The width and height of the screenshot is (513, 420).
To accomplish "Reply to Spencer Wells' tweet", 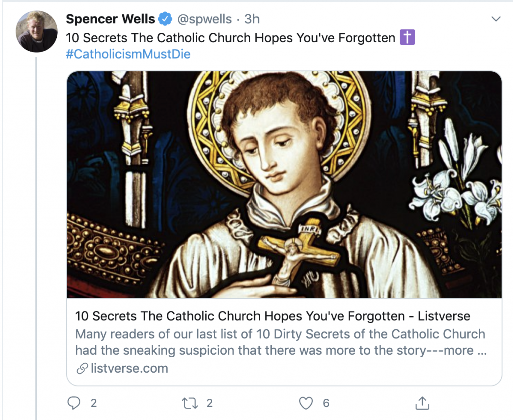I will click(74, 403).
